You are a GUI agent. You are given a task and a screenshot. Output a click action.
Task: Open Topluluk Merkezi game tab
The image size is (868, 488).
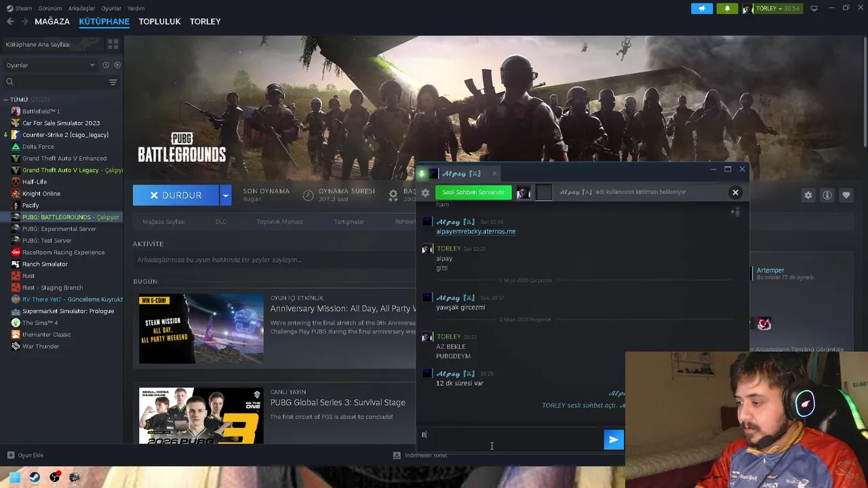point(279,222)
